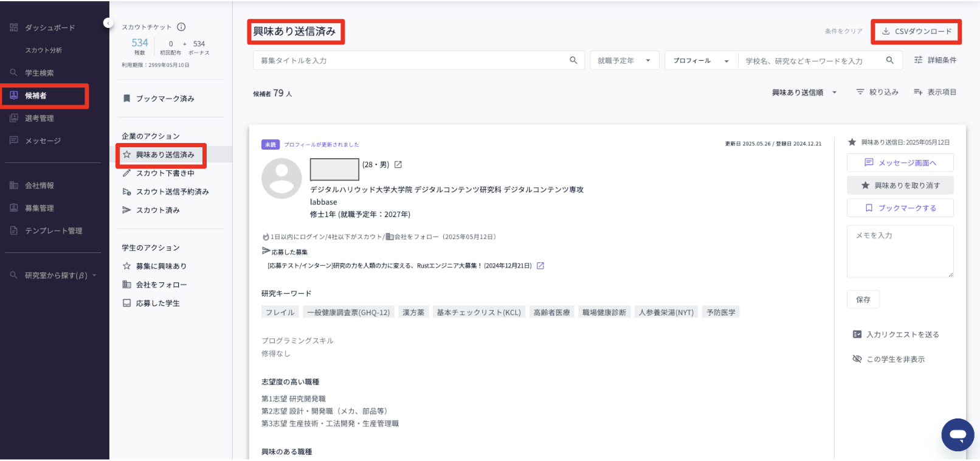Click the 高齢者医療 keyword tag
The image size is (980, 461).
tap(551, 312)
